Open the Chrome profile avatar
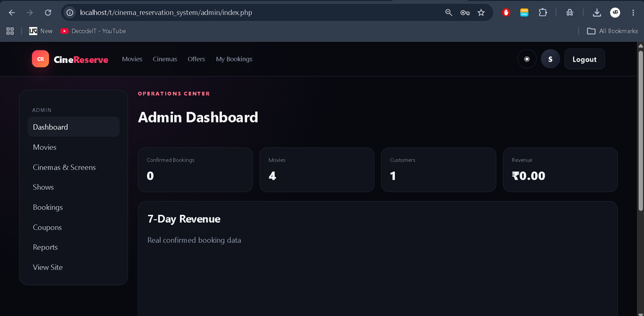The width and height of the screenshot is (644, 316). coord(615,13)
